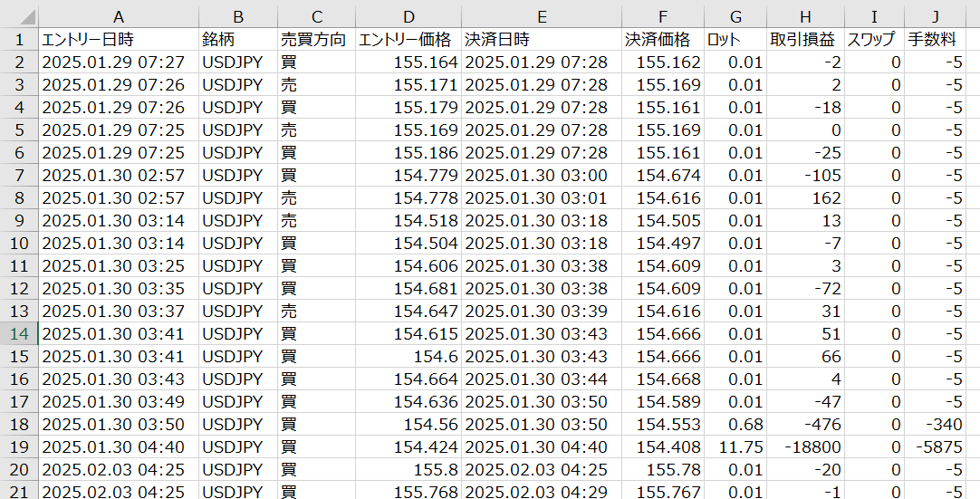Select the column H header
This screenshot has height=499, width=980.
[805, 17]
